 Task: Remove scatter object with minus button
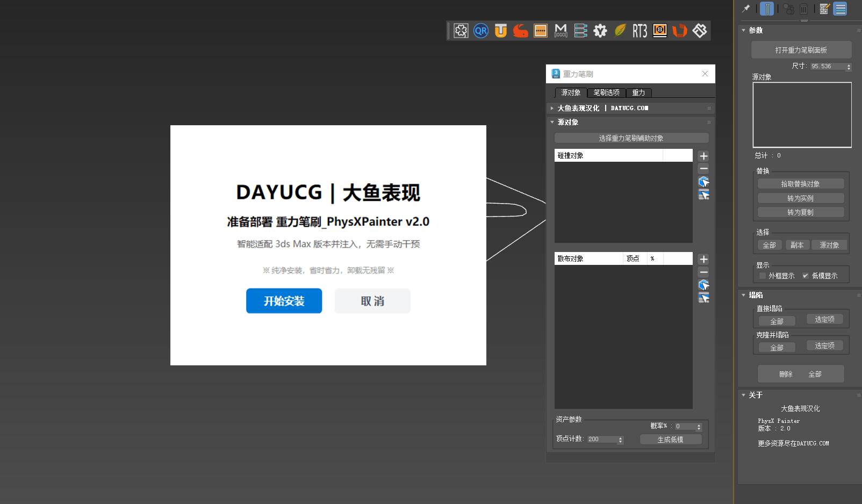703,272
